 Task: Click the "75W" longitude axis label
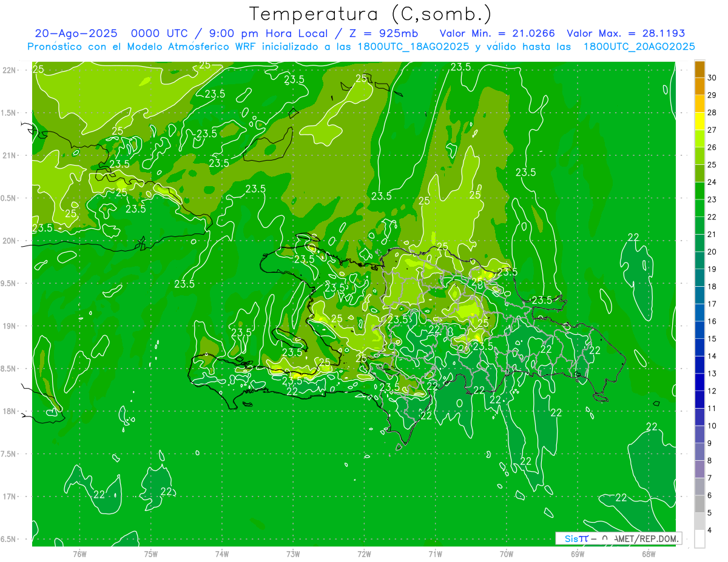coord(151,554)
